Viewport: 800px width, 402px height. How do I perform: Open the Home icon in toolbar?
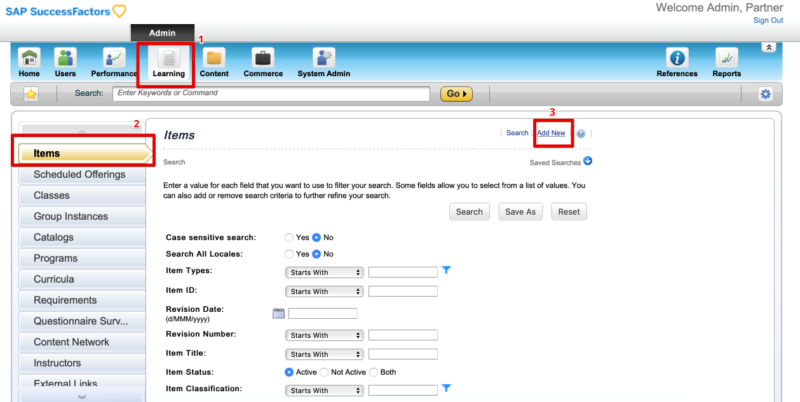pos(28,59)
